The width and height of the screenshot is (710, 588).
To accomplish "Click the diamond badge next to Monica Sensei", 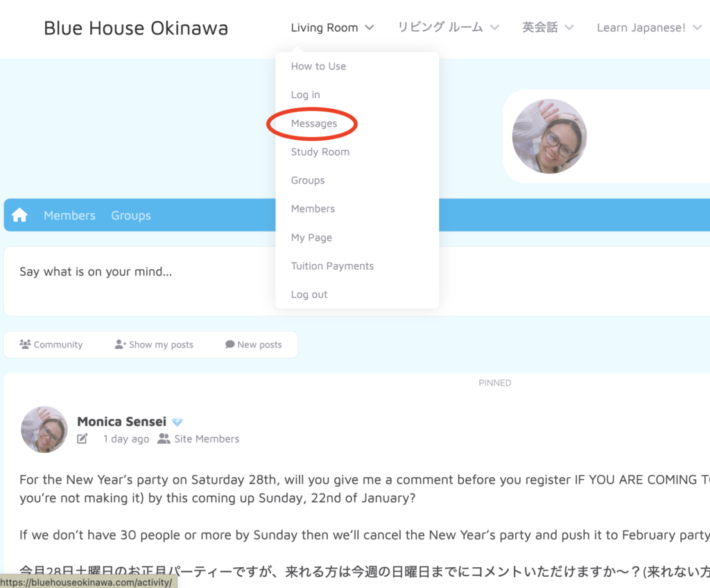I will click(177, 422).
